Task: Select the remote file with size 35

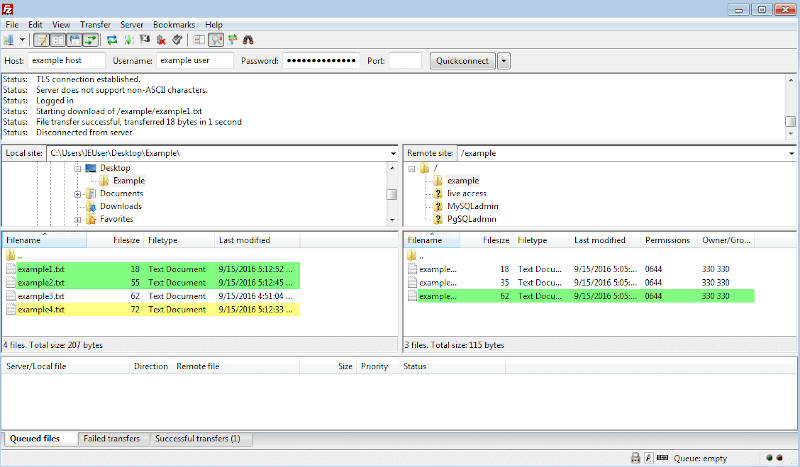Action: pyautogui.click(x=581, y=282)
